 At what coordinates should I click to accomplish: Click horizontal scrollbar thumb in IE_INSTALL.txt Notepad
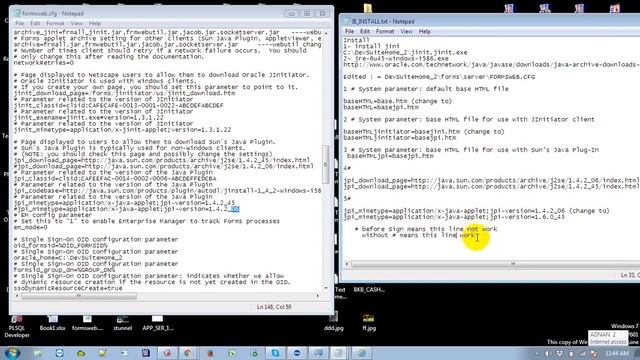pyautogui.click(x=513, y=264)
